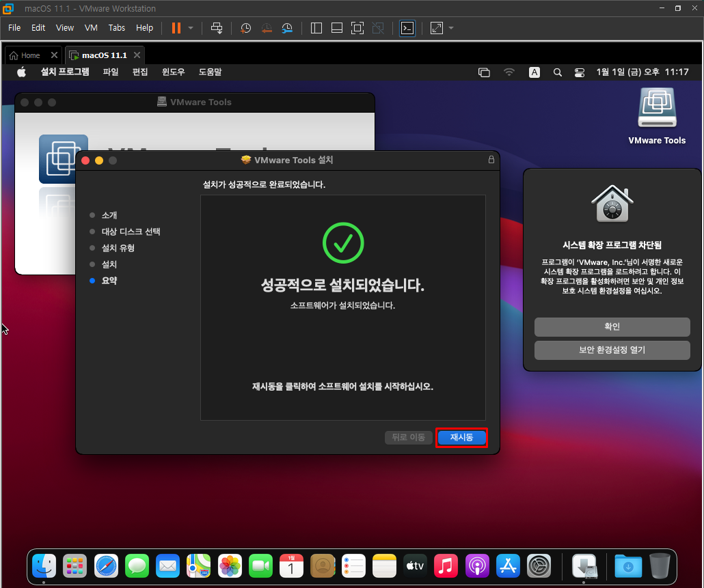Open the 설치 프로그램 menu
The width and height of the screenshot is (704, 588).
pos(65,72)
